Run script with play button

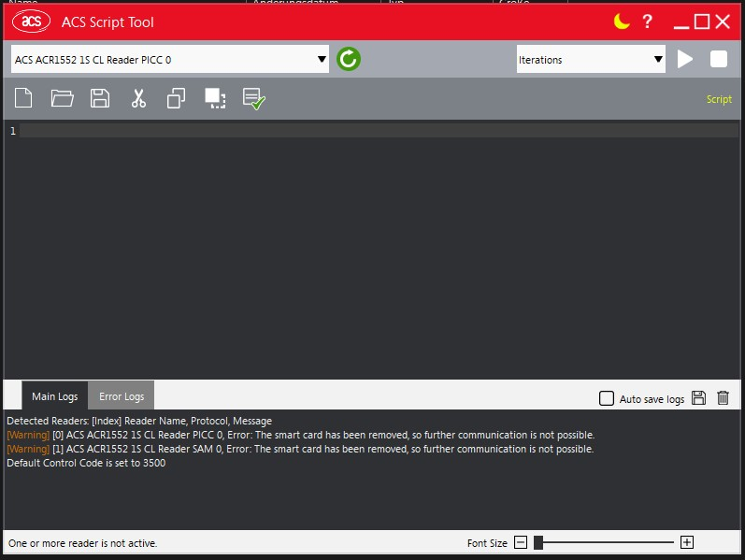(x=684, y=60)
